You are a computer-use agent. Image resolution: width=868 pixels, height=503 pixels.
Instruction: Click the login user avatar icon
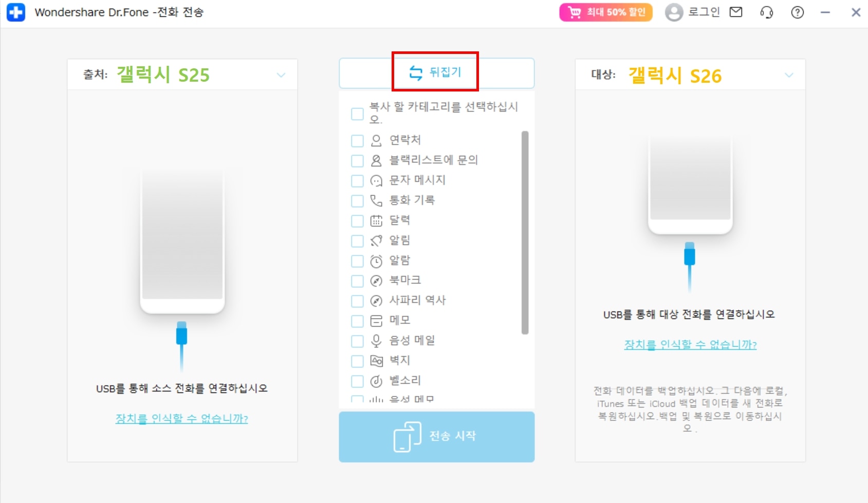[x=674, y=12]
